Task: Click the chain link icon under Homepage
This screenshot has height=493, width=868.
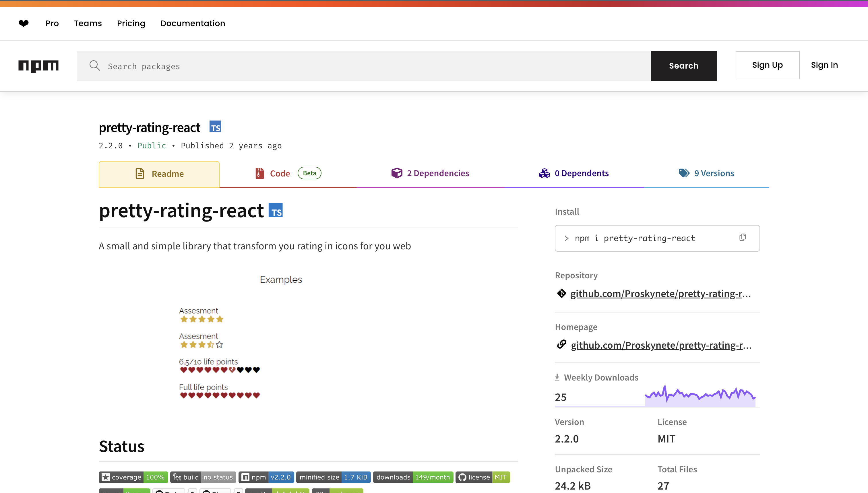Action: (561, 344)
